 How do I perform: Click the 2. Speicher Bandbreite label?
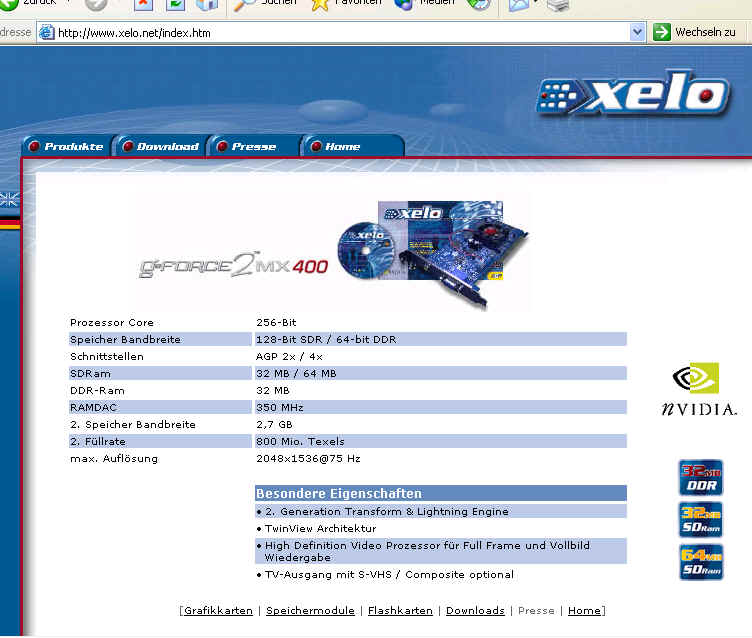133,425
